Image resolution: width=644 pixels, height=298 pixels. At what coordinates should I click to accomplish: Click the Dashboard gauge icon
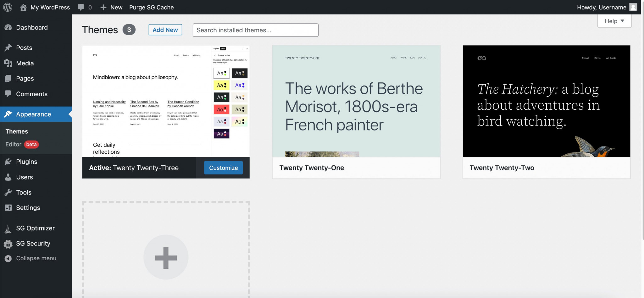click(x=8, y=27)
